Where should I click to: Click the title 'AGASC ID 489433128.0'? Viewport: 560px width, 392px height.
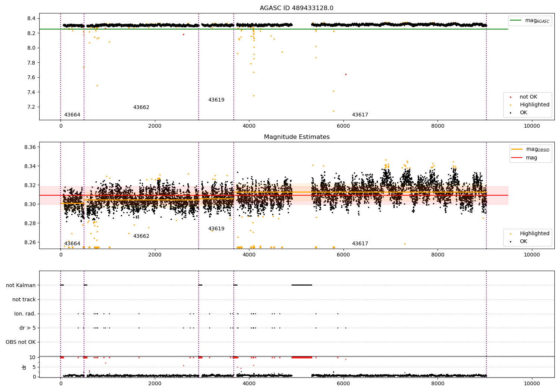click(296, 8)
